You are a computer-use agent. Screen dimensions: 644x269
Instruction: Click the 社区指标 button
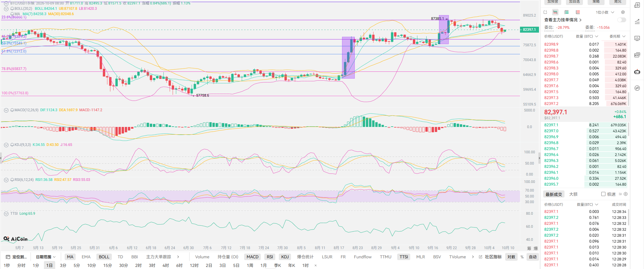point(493,257)
